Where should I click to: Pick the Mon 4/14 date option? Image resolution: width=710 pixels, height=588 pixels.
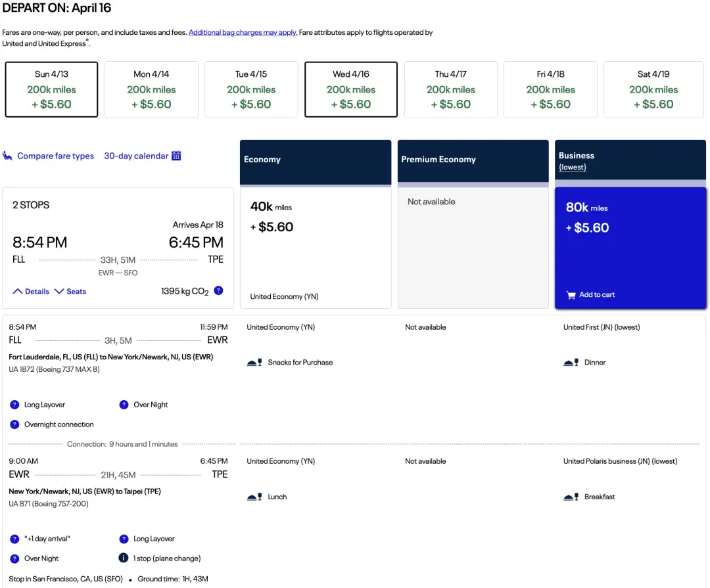pyautogui.click(x=151, y=89)
